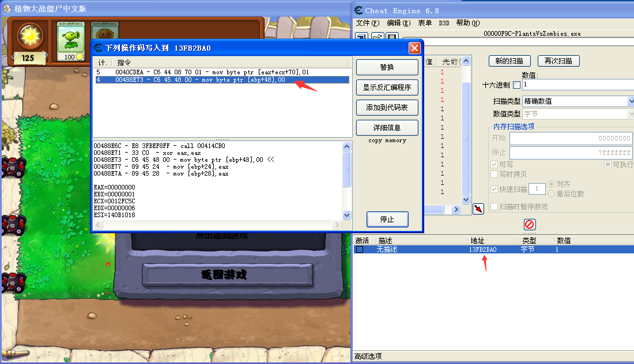Click the 停止 stop button
The width and height of the screenshot is (634, 364).
click(x=387, y=219)
